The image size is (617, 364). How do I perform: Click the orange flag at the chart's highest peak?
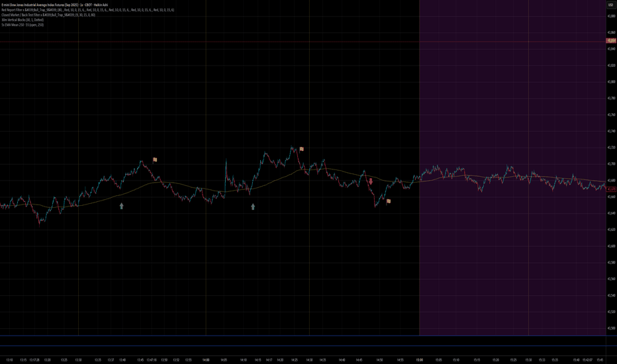click(301, 149)
